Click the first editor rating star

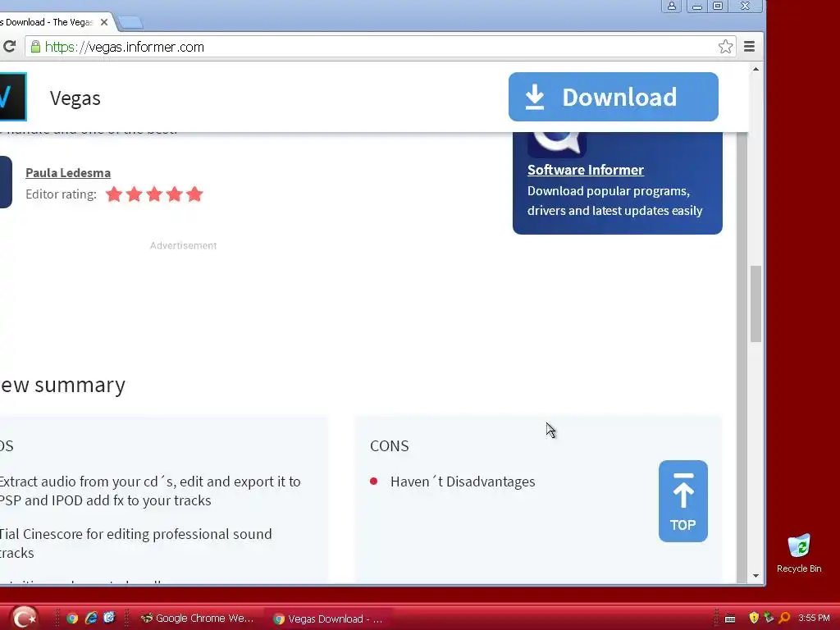(x=113, y=194)
